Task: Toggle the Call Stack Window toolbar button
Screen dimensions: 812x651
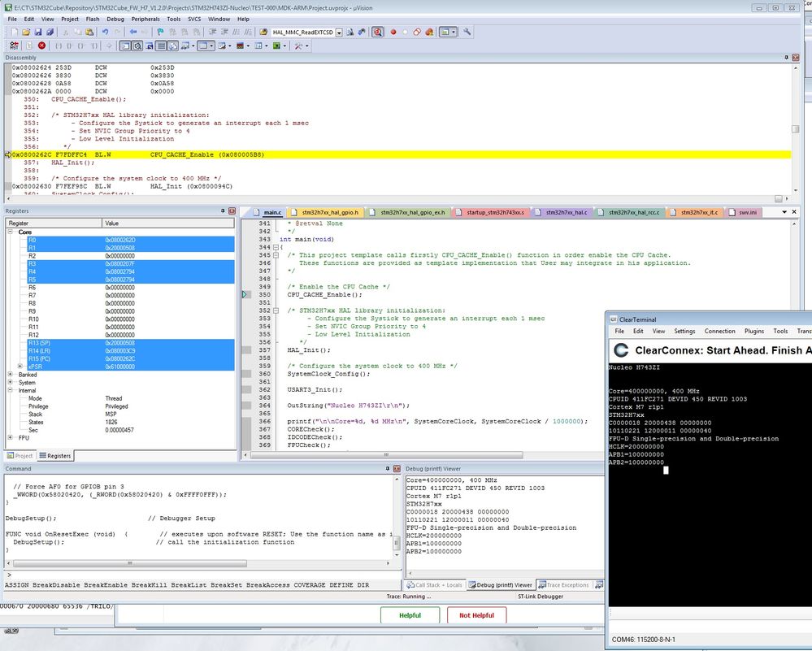Action: [x=172, y=46]
